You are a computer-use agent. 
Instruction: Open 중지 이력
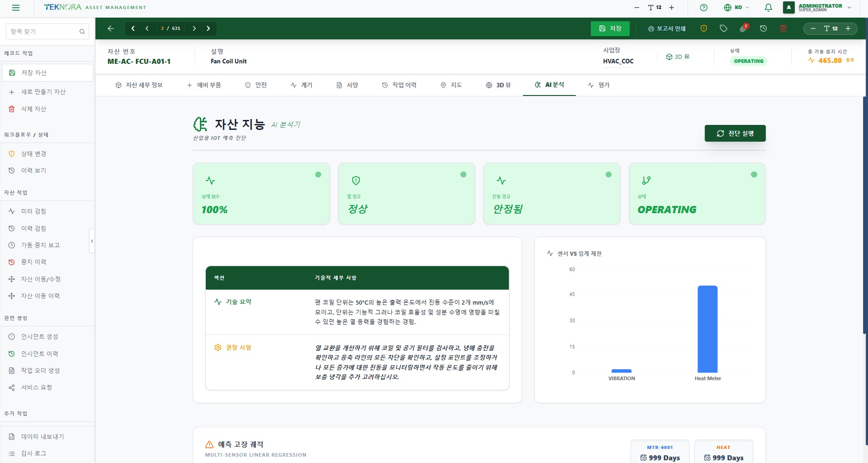pyautogui.click(x=47, y=262)
